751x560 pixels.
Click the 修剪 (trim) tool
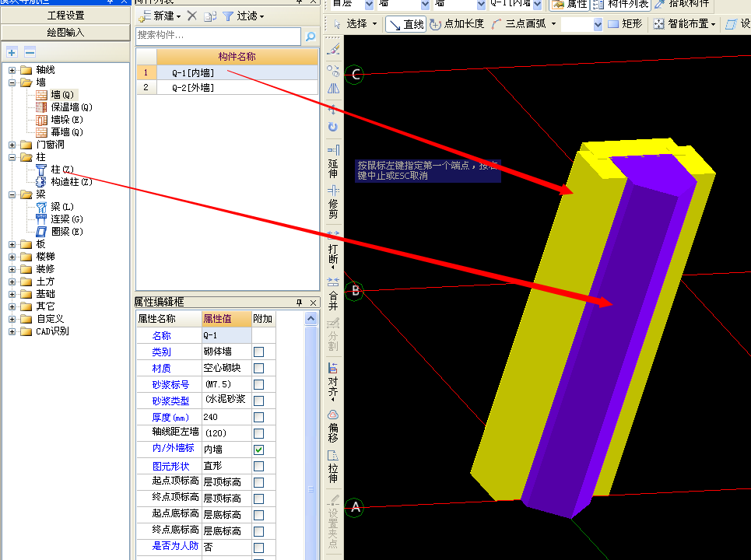pos(333,201)
